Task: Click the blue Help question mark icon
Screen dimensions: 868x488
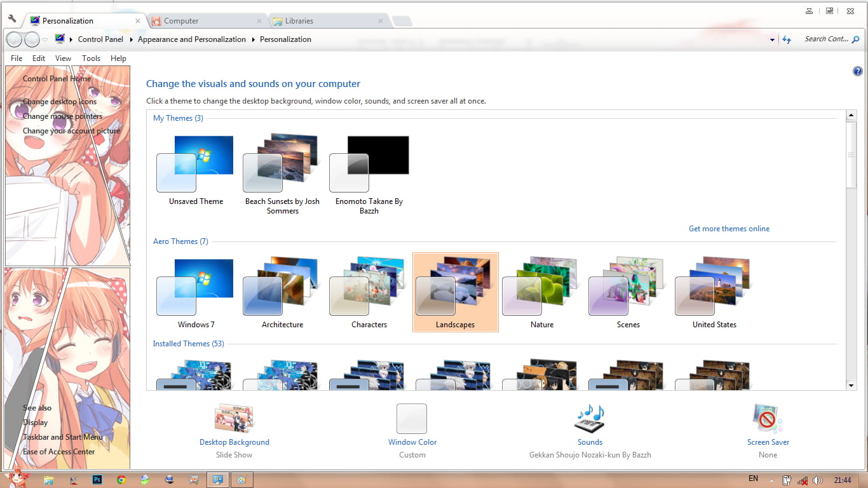Action: [x=857, y=71]
